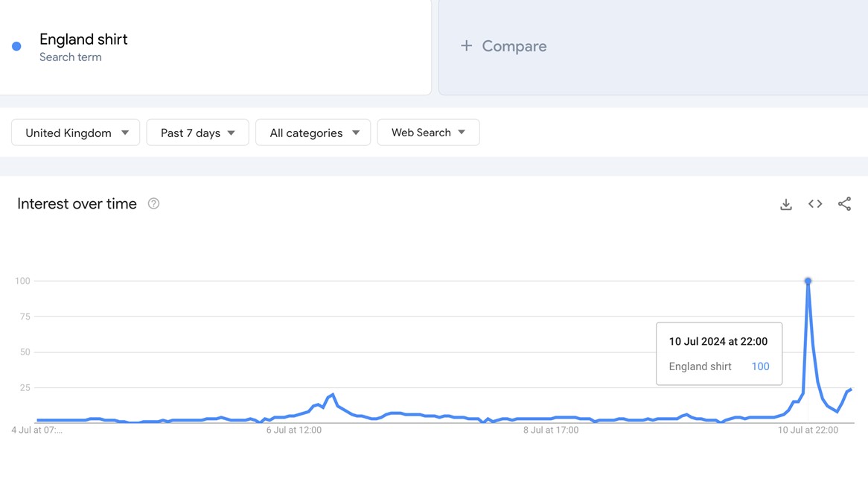Click the 8 Jul at 17:00 axis label
Viewport: 868px width, 499px height.
(x=551, y=430)
